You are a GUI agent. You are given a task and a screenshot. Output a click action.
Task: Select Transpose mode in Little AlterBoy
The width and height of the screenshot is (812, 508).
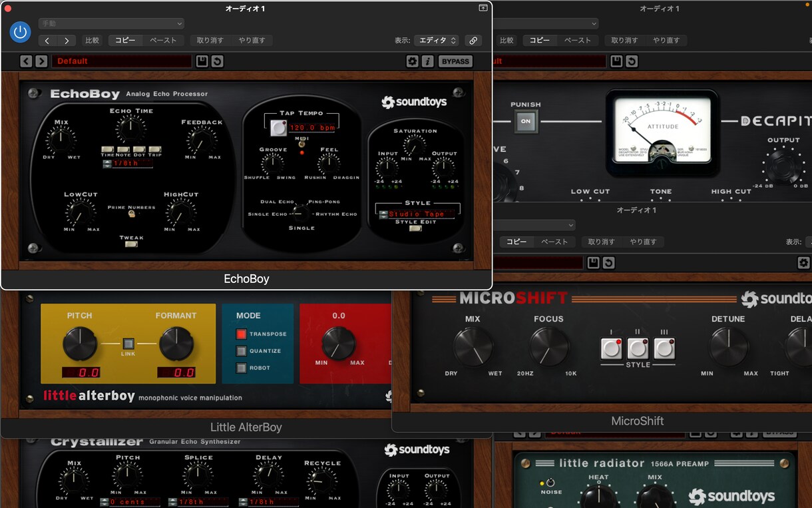click(241, 334)
